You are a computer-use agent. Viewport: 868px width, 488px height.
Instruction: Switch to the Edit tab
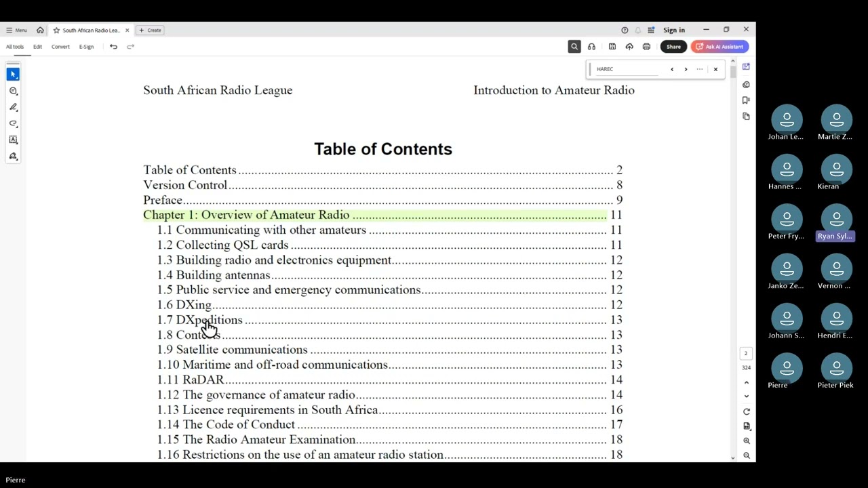(37, 47)
